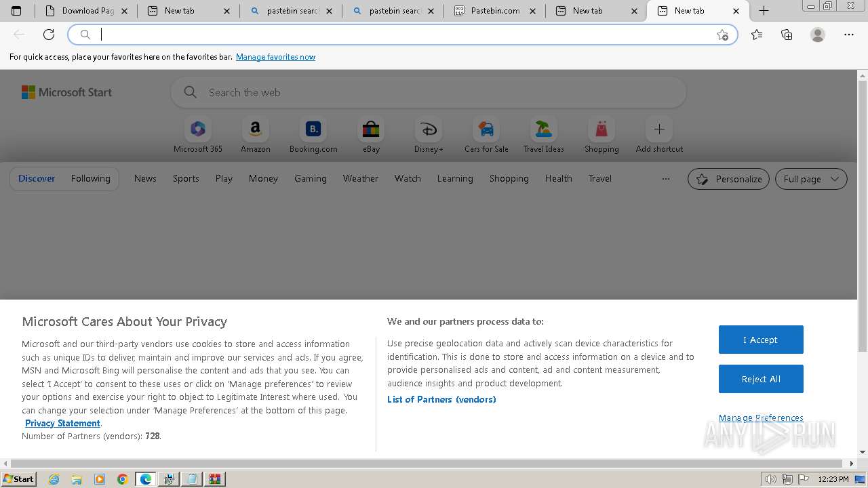Open the Action Center flag icon
Screen dimensions: 868x488
(803, 479)
